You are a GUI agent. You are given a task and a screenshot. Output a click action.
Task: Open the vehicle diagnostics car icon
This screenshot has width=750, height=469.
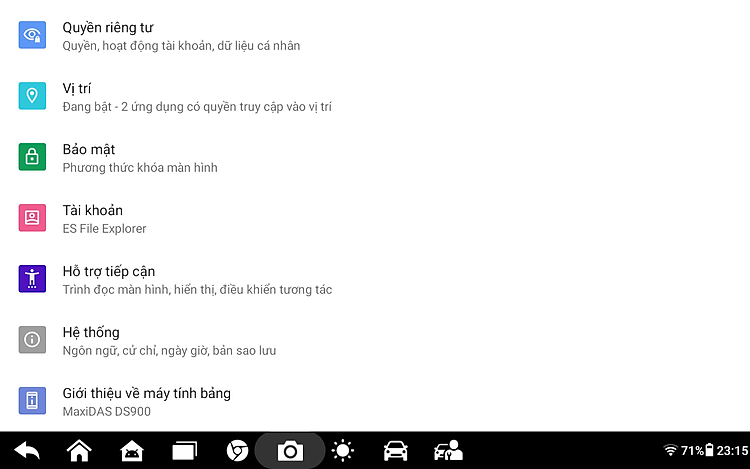pos(395,451)
